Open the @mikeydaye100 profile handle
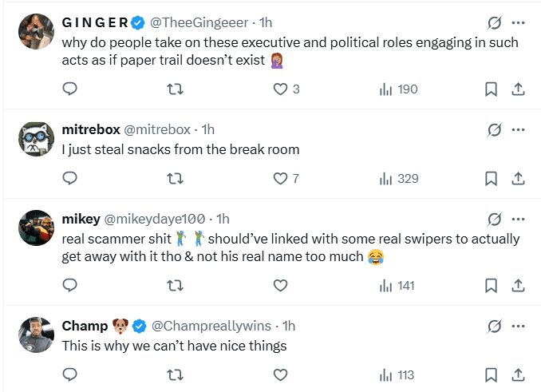Viewport: 541px width, 392px height. coord(156,219)
